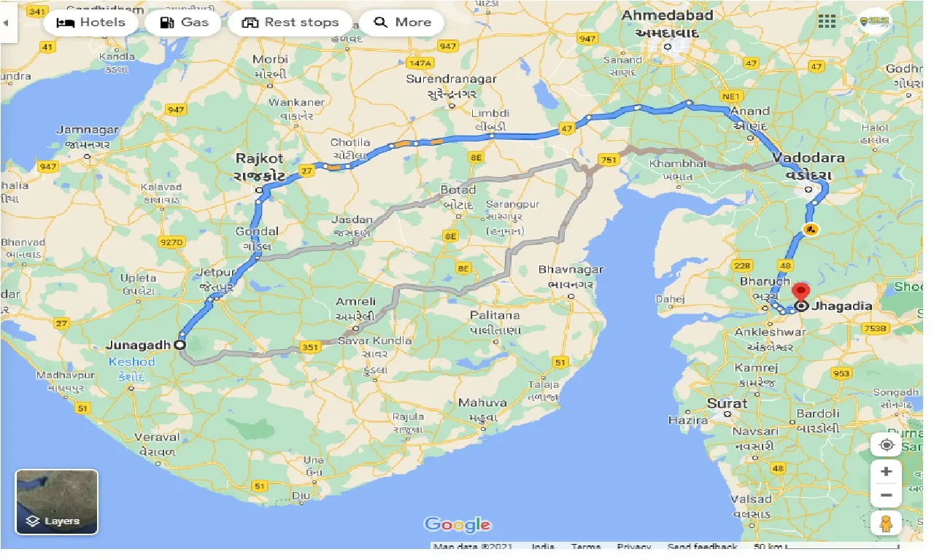Center map on your location
The height and width of the screenshot is (560, 934).
[x=887, y=445]
